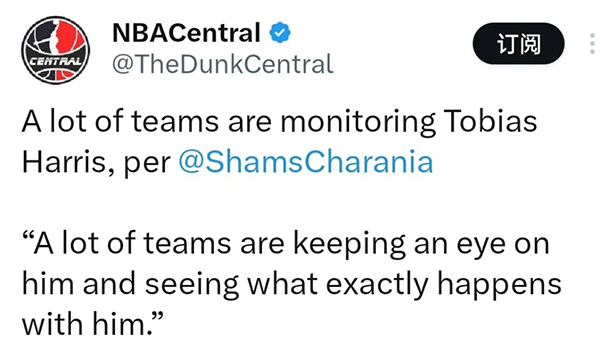Click the word 'teams' in the first sentence

pyautogui.click(x=175, y=122)
